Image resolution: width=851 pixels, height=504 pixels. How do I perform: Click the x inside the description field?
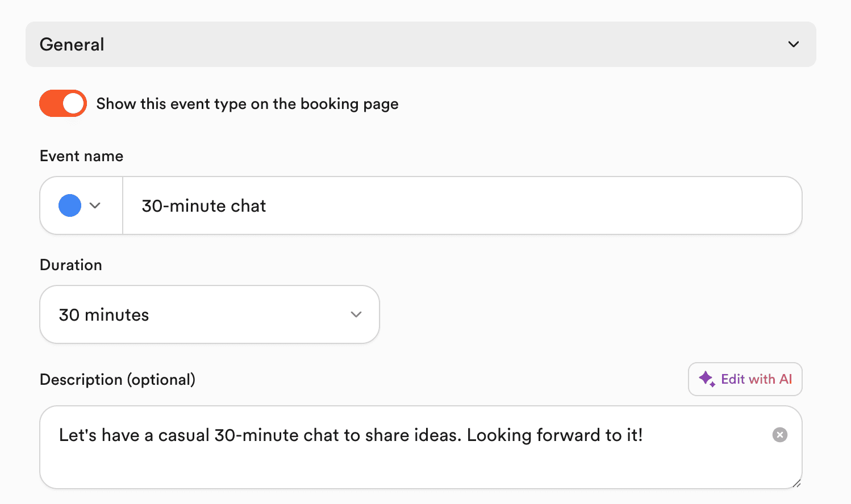(x=779, y=435)
